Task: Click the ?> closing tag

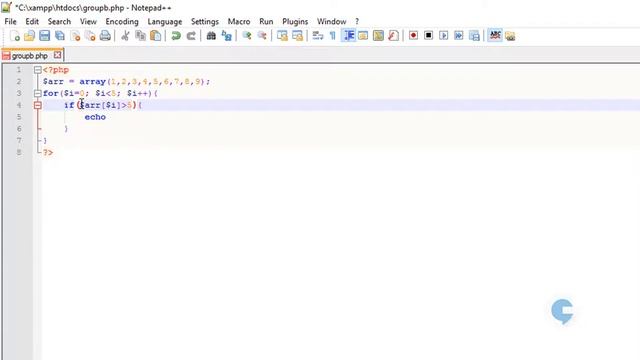Action: coord(48,152)
